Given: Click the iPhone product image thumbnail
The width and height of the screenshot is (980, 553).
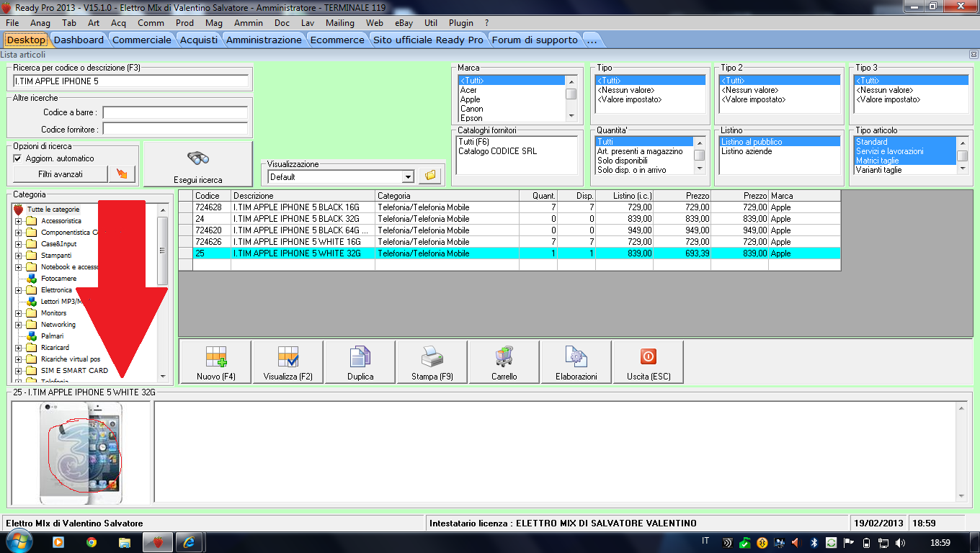Looking at the screenshot, I should click(x=81, y=454).
